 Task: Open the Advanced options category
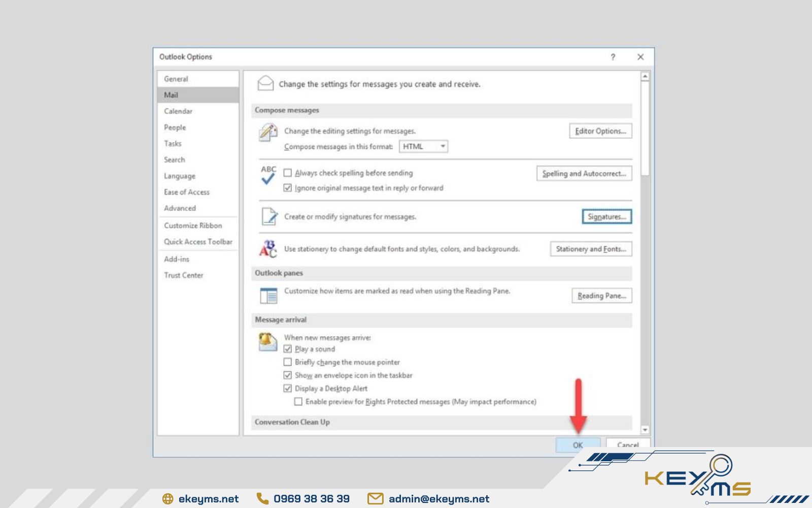point(198,208)
